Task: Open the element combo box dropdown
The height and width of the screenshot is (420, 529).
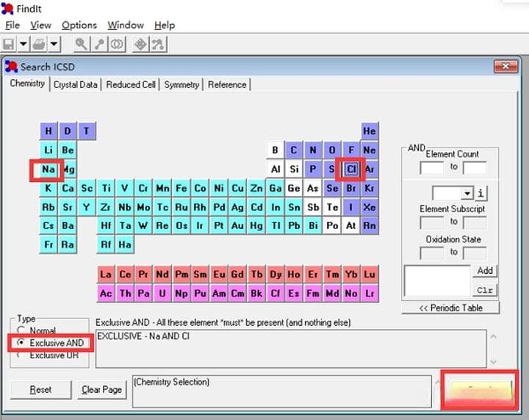Action: click(467, 193)
